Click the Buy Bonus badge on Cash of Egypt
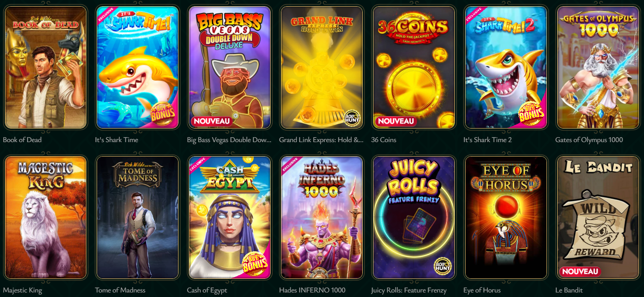The image size is (644, 297). click(255, 264)
